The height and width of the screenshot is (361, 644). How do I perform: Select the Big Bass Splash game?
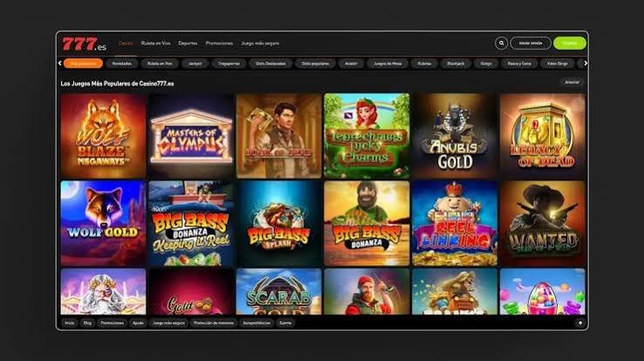point(279,223)
